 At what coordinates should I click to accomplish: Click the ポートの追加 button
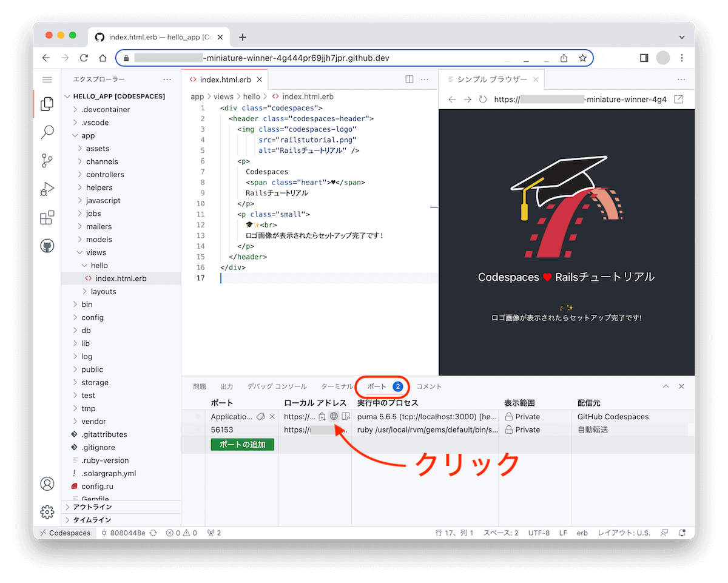pos(243,444)
